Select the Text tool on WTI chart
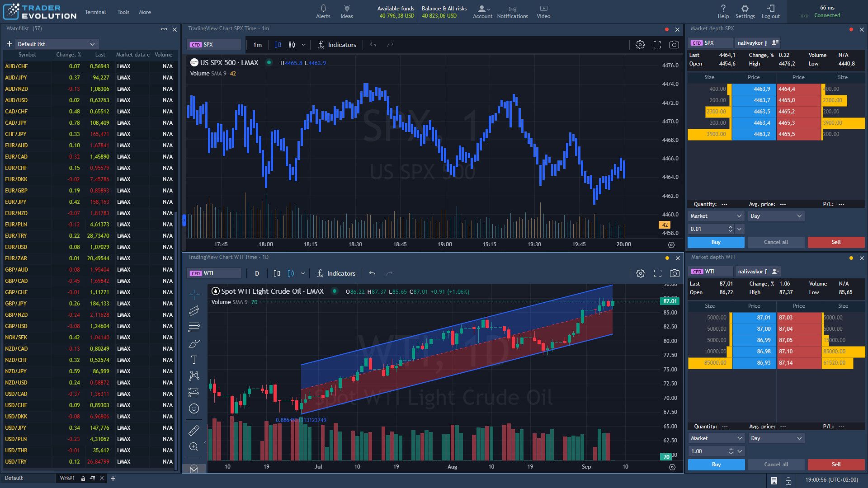This screenshot has height=488, width=868. [x=194, y=360]
